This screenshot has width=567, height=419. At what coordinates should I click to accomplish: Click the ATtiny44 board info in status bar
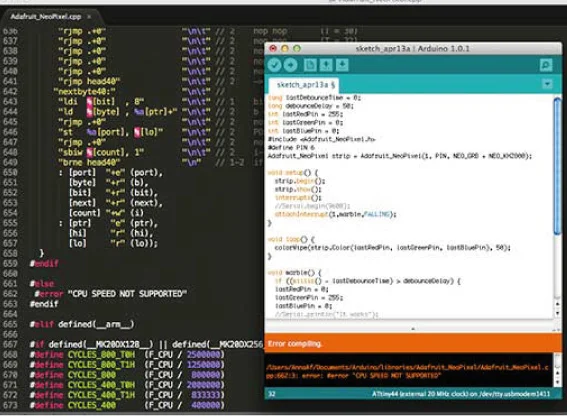click(461, 394)
